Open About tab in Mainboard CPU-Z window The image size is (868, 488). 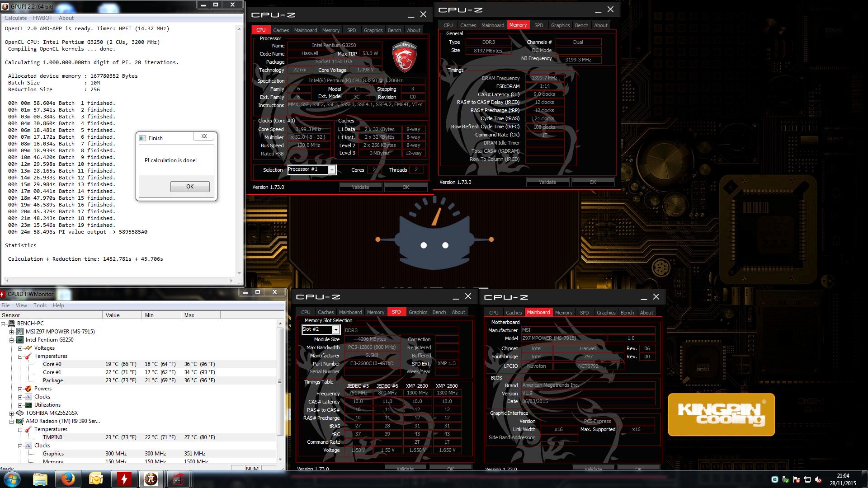(x=646, y=313)
